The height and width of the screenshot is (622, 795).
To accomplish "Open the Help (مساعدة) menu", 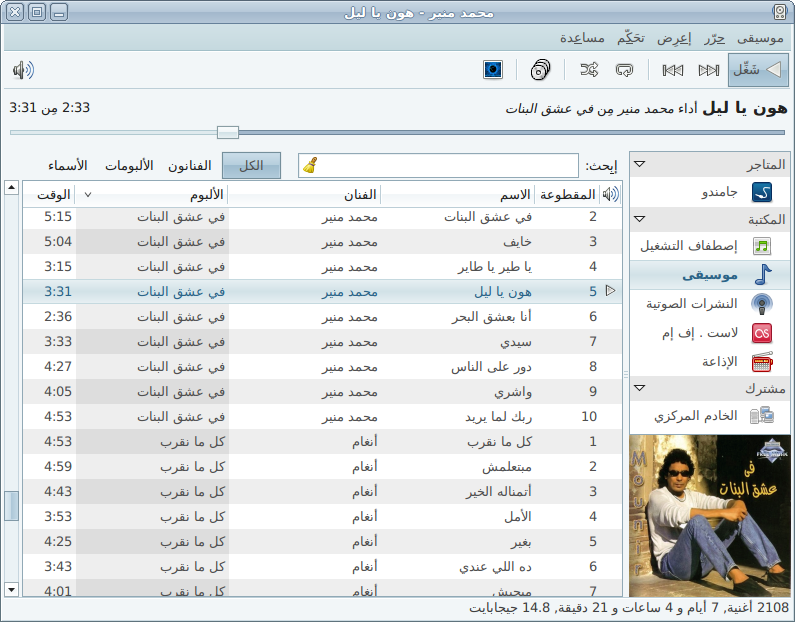I will (582, 38).
